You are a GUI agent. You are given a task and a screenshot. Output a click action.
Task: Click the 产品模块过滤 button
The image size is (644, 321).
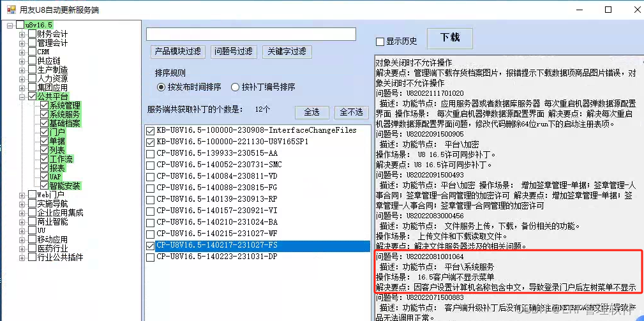click(178, 52)
